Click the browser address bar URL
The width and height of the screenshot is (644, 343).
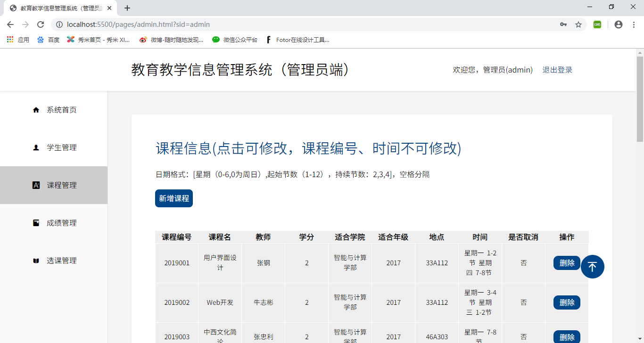click(138, 24)
